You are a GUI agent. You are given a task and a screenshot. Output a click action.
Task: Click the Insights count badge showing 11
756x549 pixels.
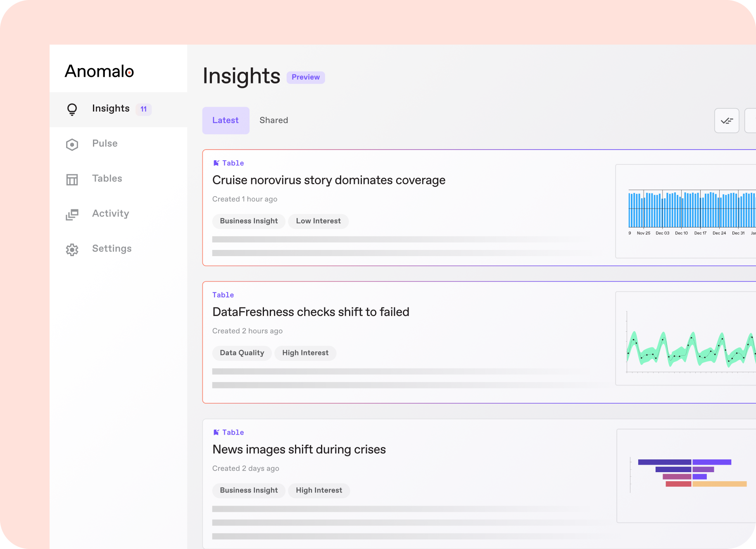(x=144, y=109)
